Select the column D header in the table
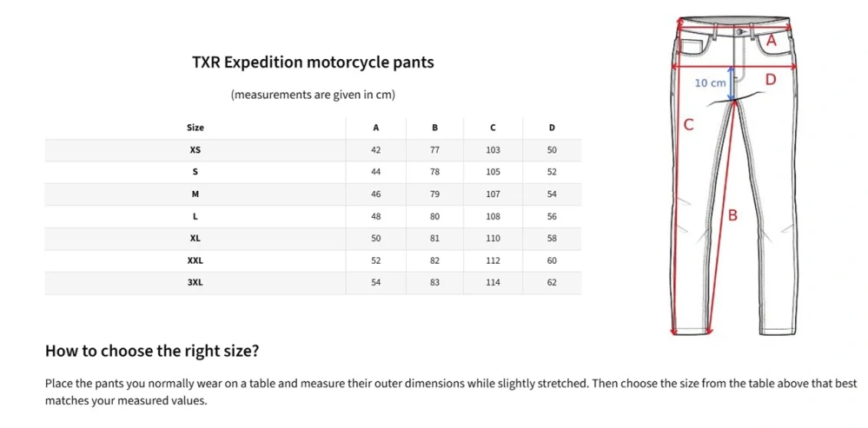 pyautogui.click(x=552, y=128)
